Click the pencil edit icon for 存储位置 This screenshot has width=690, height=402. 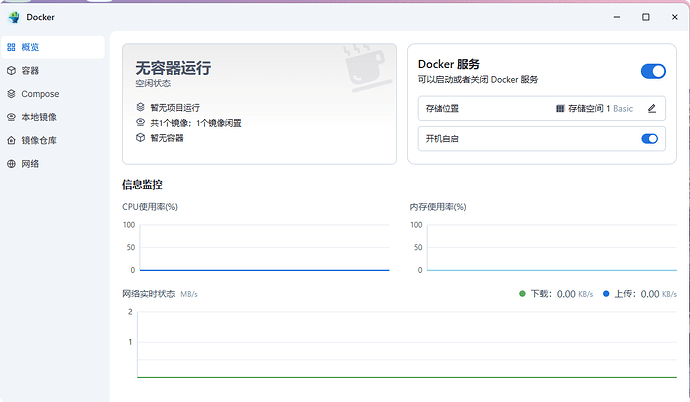click(652, 108)
